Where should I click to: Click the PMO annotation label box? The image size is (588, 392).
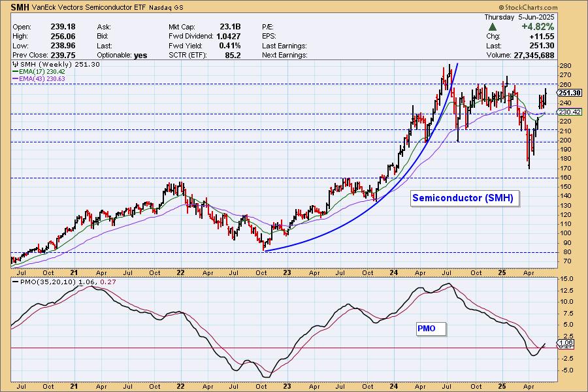[431, 329]
